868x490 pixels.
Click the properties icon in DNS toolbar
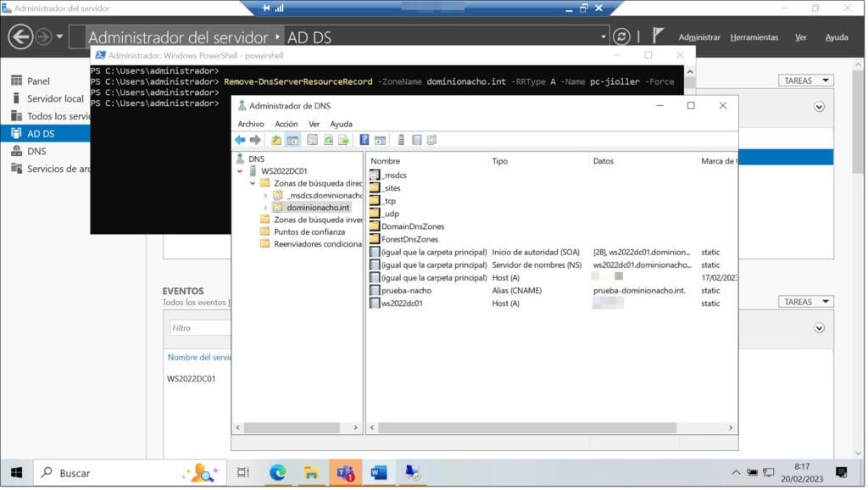pyautogui.click(x=312, y=140)
